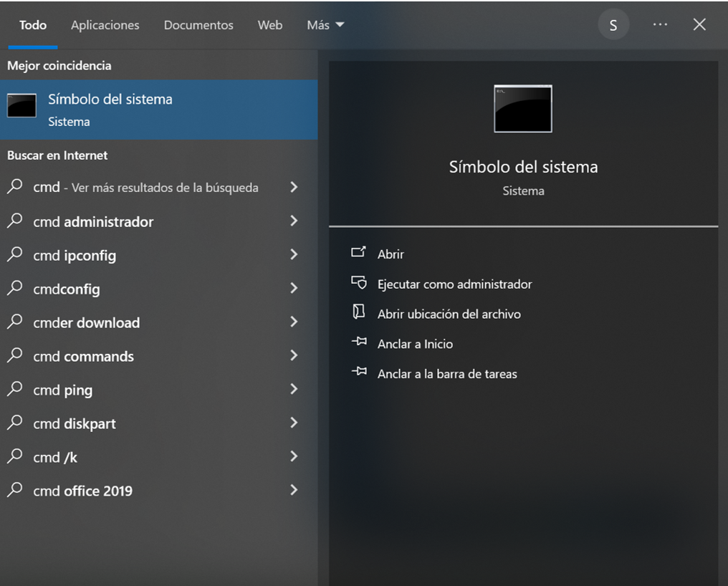Click the magnifier icon beside cmd office 2019
Viewport: 728px width, 586px height.
15,489
